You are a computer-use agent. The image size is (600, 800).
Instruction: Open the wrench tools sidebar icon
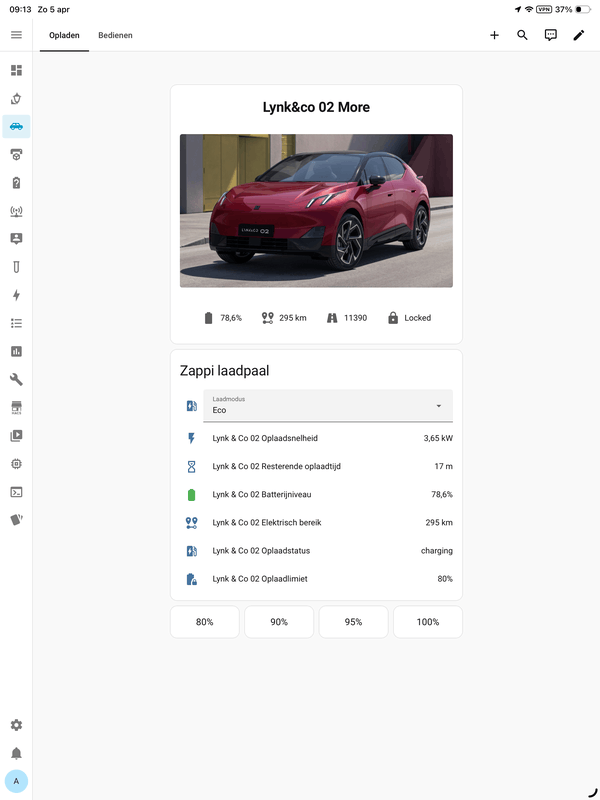click(16, 379)
